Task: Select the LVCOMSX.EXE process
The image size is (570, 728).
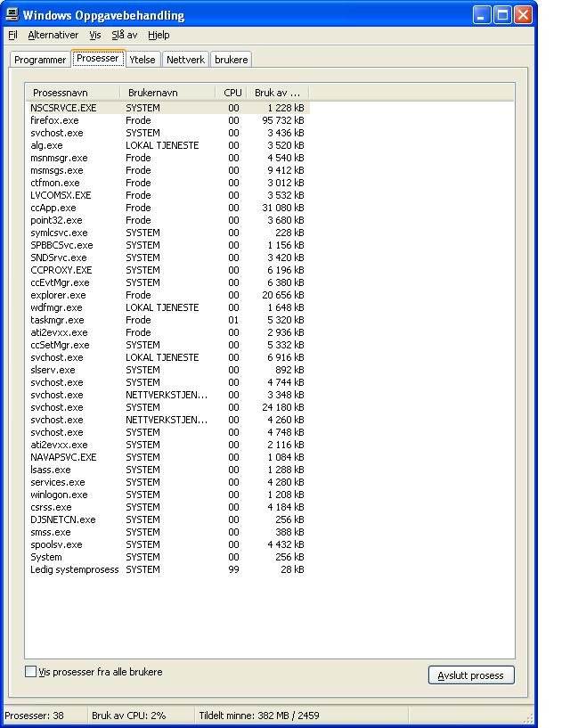Action: pos(167,195)
